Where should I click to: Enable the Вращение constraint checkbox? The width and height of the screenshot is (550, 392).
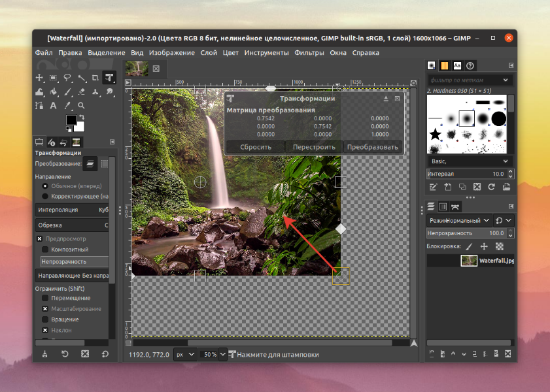(45, 319)
